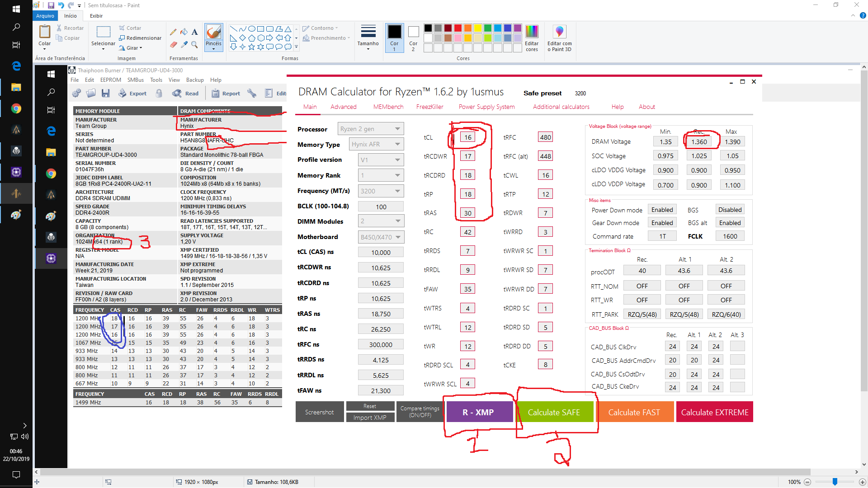Image resolution: width=868 pixels, height=488 pixels.
Task: Click the vertical scrollbar down arrow
Action: tap(864, 464)
